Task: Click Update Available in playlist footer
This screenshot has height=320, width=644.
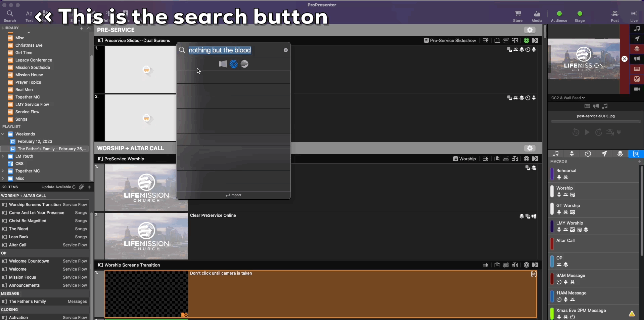Action: (x=58, y=187)
